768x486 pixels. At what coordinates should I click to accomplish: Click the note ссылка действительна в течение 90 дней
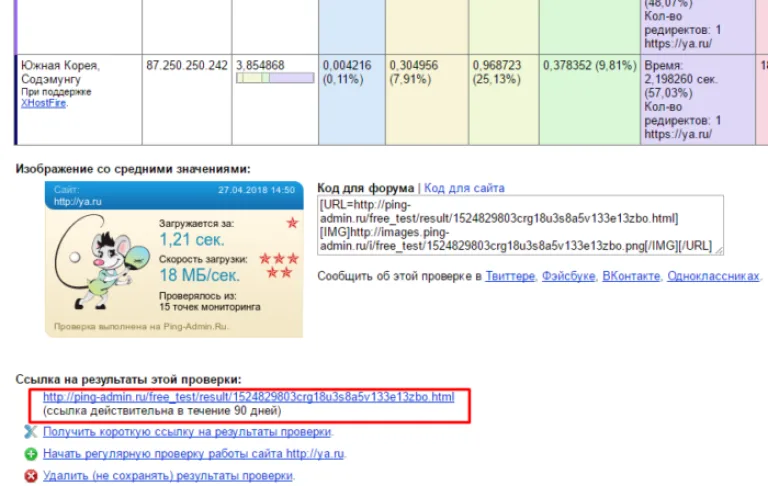(162, 411)
